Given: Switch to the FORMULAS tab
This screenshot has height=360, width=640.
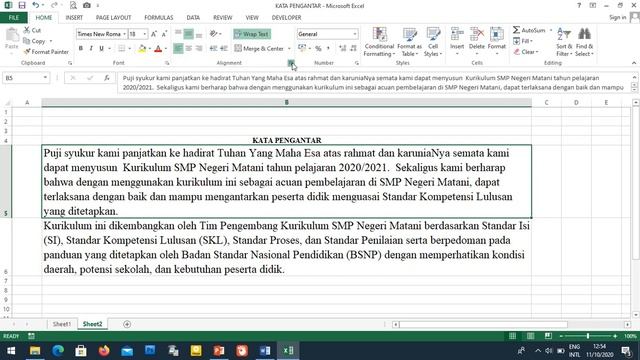Looking at the screenshot, I should (x=159, y=18).
